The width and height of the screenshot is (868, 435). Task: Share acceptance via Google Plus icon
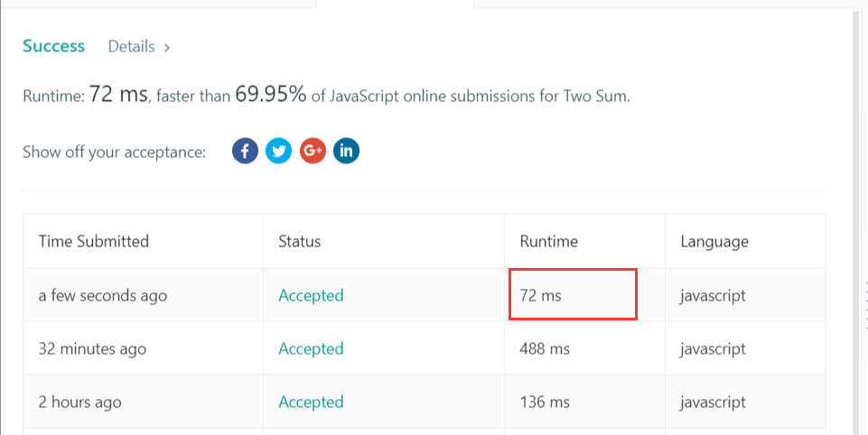tap(313, 151)
